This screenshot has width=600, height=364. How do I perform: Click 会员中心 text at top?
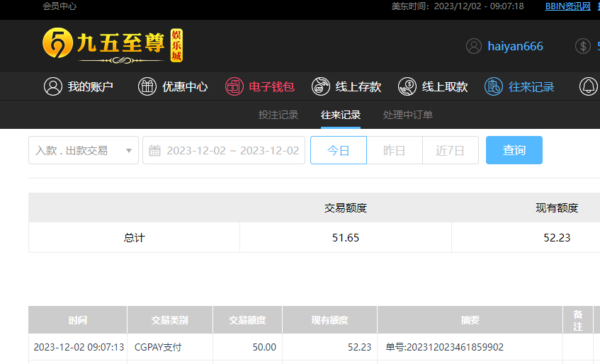tap(60, 6)
